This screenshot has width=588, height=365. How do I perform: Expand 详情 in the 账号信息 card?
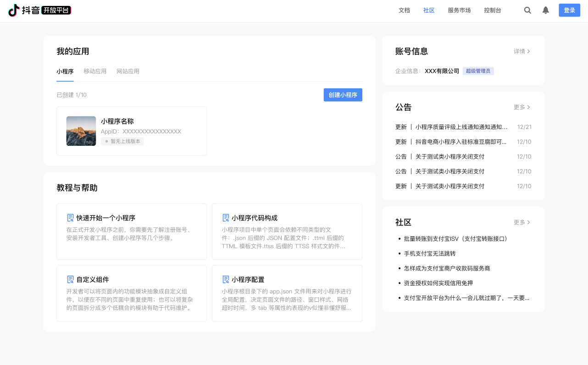coord(521,51)
